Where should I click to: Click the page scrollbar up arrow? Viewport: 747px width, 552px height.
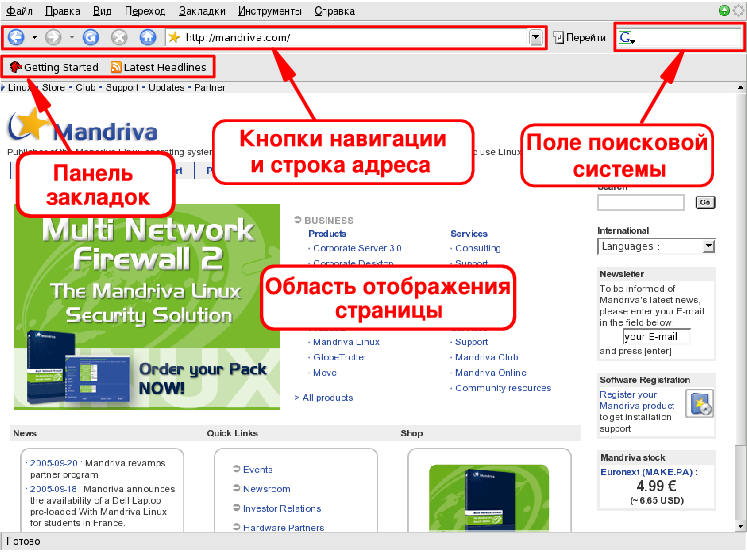pos(740,88)
